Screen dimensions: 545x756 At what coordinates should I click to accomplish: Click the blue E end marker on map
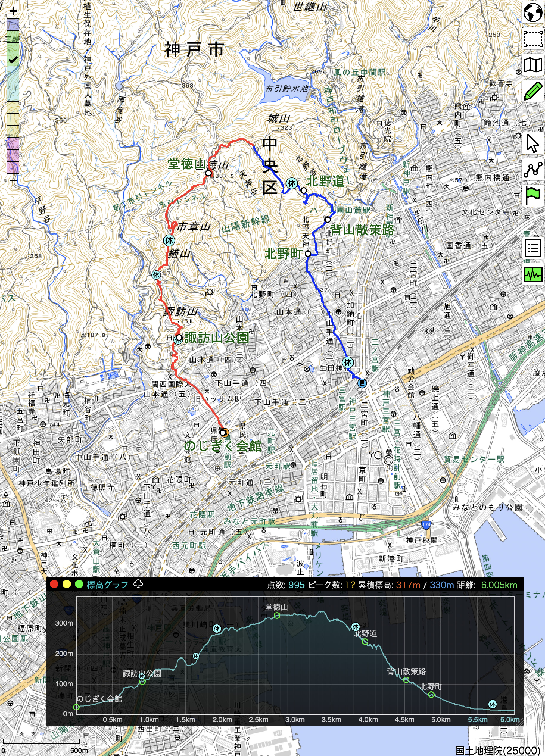click(362, 383)
